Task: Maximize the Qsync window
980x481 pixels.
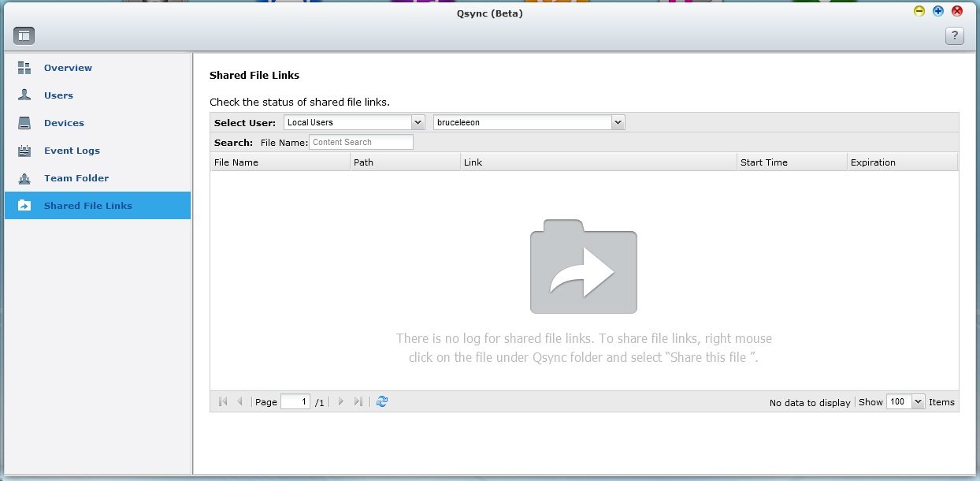Action: click(937, 11)
